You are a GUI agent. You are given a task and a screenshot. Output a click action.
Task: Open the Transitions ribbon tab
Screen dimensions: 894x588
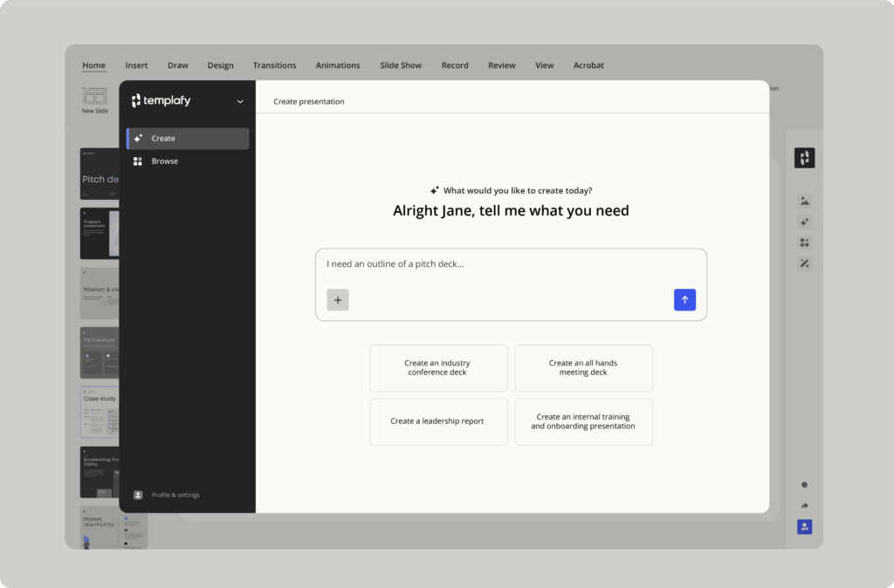(274, 65)
